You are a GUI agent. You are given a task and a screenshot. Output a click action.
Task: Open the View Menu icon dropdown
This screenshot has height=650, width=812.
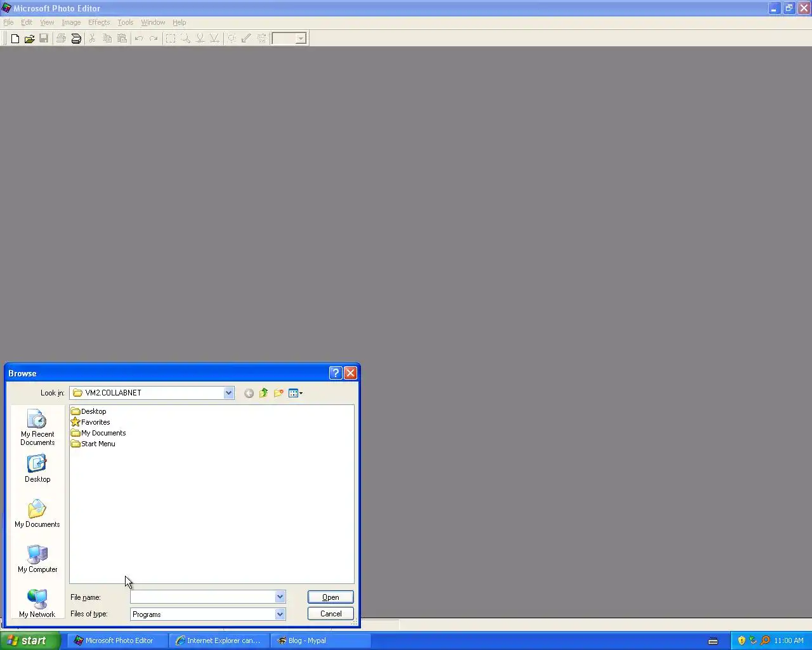point(296,394)
